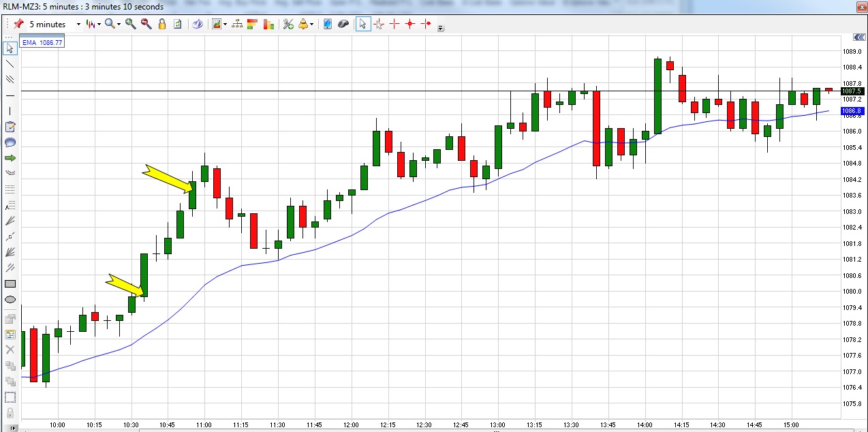Select the grey ellipse shape tool
The image size is (868, 432).
point(10,299)
